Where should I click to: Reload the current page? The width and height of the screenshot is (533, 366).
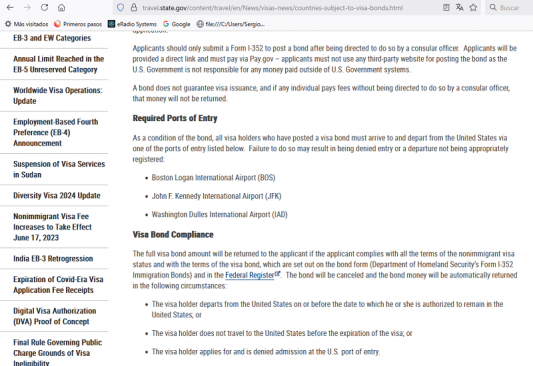point(44,7)
